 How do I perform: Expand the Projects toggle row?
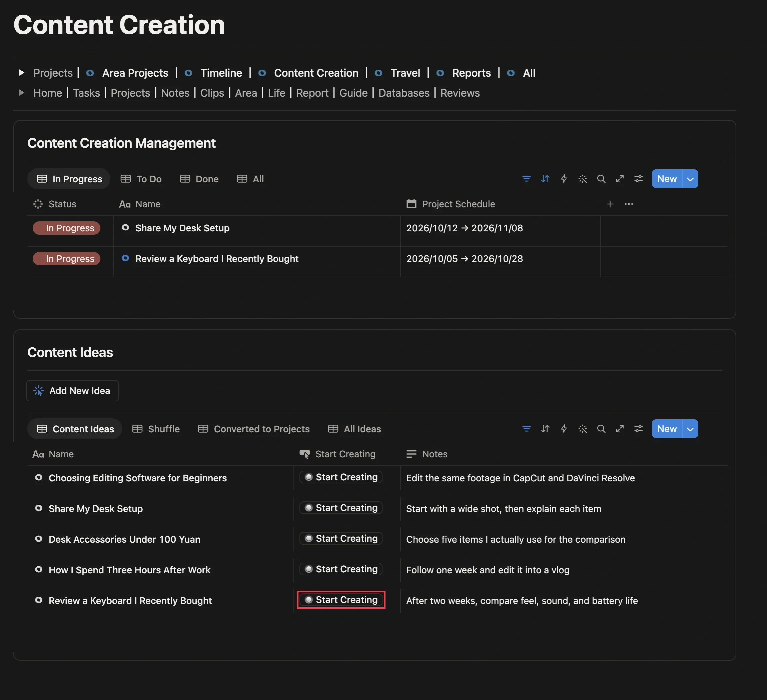22,73
